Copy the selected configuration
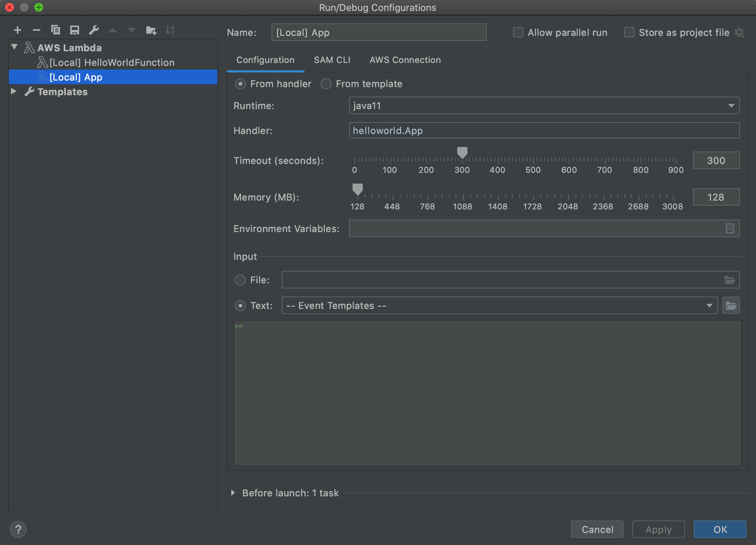The width and height of the screenshot is (756, 545). pyautogui.click(x=56, y=30)
